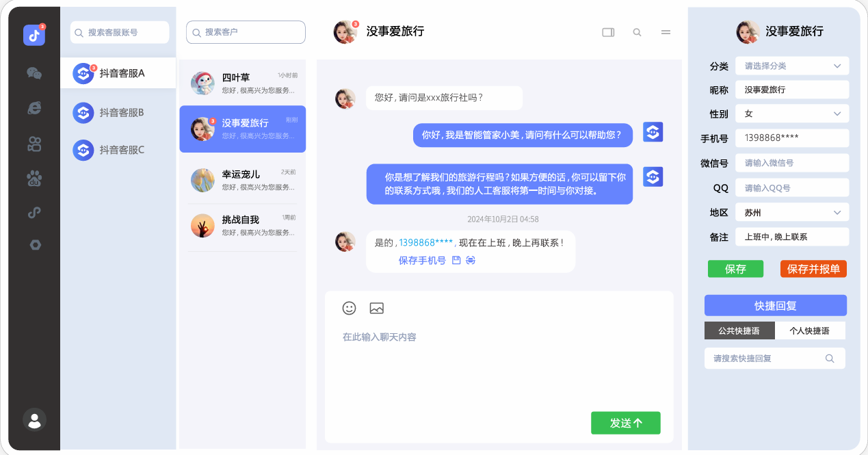Open the 分类 category dropdown
Image resolution: width=868 pixels, height=455 pixels.
(x=791, y=66)
